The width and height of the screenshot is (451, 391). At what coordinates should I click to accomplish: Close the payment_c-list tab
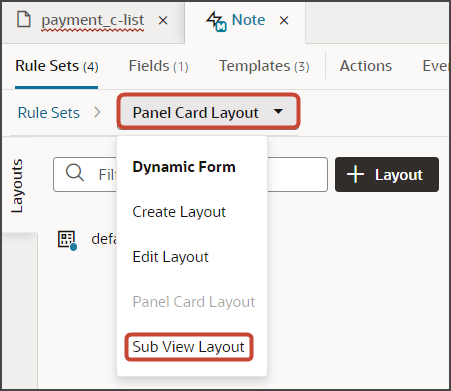pos(163,21)
